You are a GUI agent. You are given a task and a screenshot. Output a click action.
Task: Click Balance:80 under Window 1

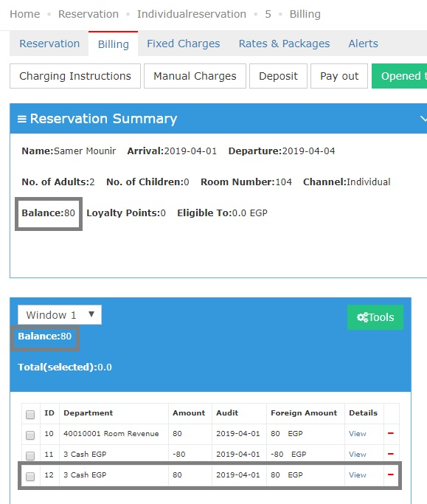(45, 336)
